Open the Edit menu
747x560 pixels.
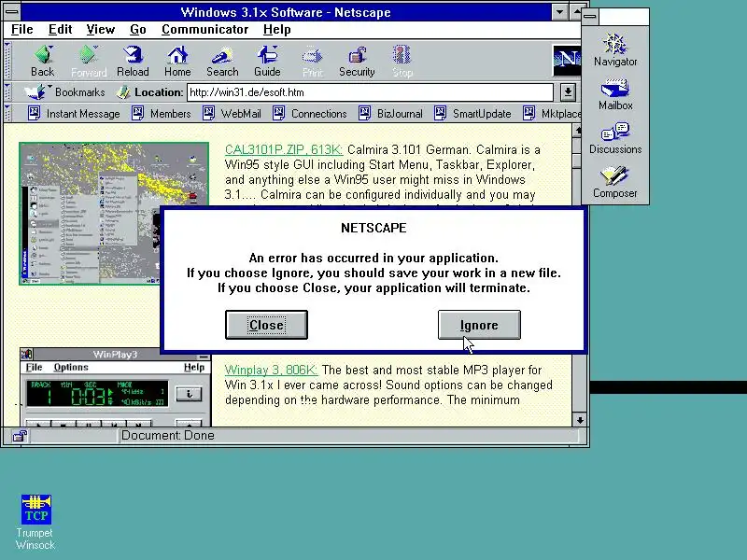[60, 30]
